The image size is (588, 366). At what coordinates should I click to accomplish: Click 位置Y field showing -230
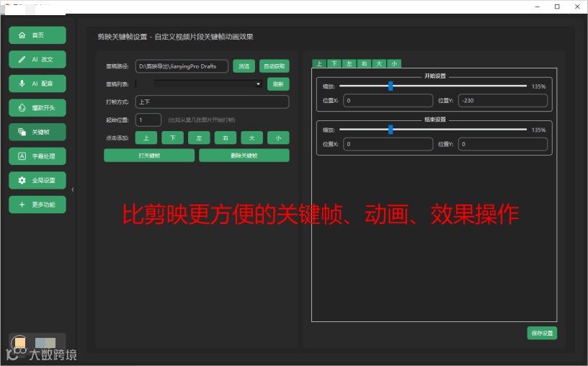coord(503,100)
